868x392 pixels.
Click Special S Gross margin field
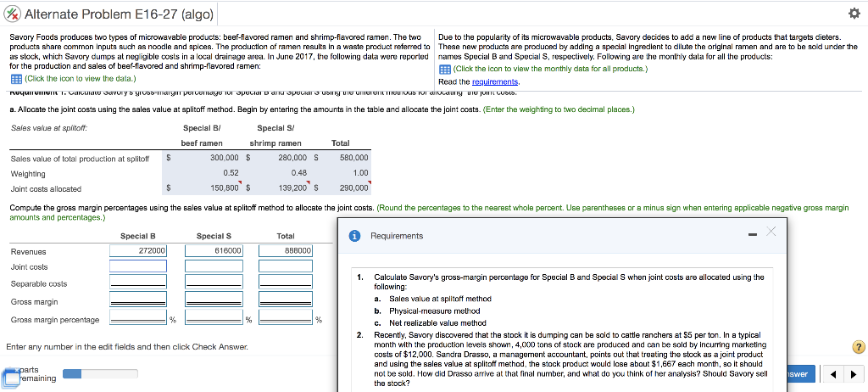click(214, 301)
